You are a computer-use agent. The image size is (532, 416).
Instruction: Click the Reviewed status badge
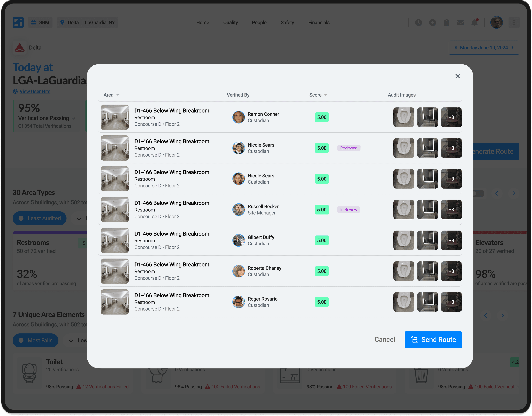coord(349,148)
